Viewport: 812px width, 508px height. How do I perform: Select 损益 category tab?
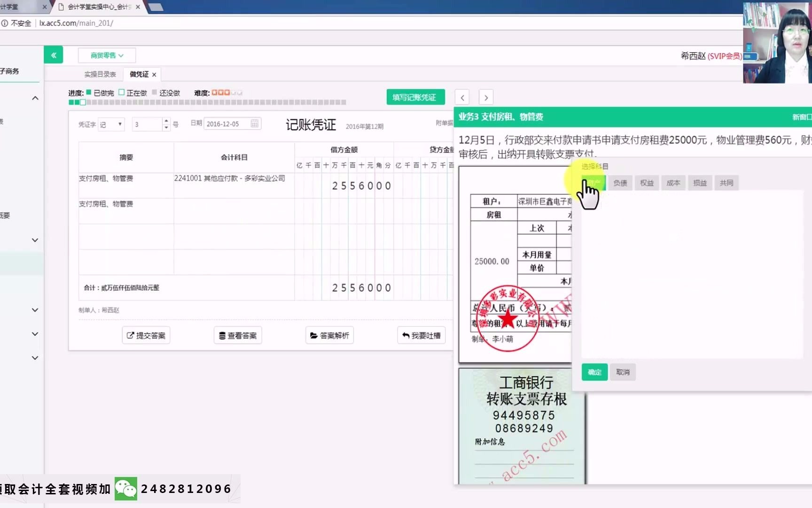click(x=700, y=183)
